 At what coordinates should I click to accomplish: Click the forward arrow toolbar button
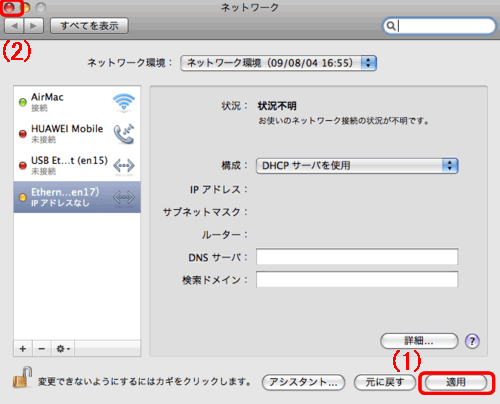[x=33, y=26]
